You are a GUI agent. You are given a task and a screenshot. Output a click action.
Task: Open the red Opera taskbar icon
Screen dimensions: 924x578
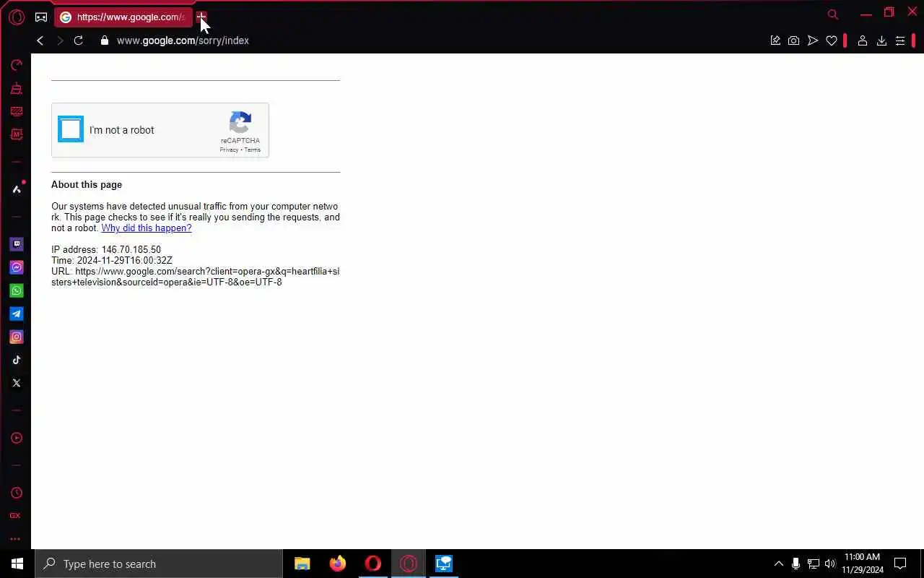[x=373, y=564]
